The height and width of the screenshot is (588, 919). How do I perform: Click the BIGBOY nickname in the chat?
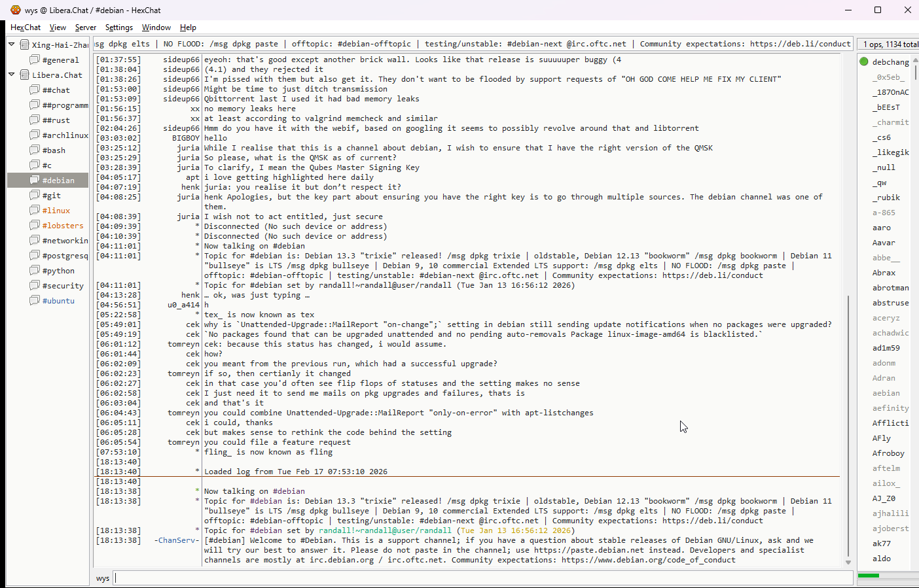(186, 138)
